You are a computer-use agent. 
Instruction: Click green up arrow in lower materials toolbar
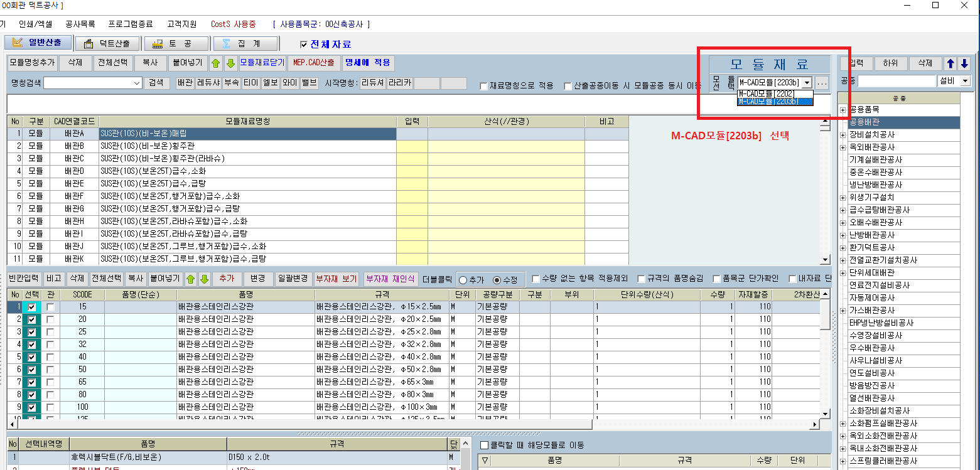(190, 279)
